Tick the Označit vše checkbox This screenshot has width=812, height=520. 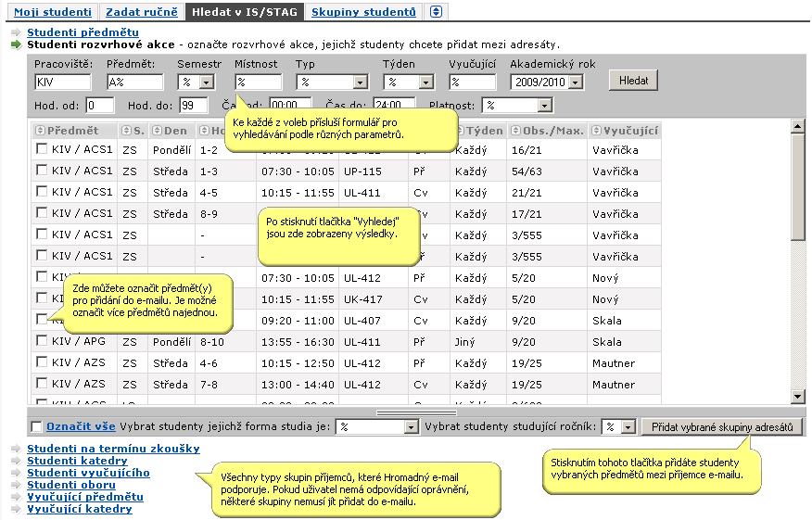click(x=37, y=426)
